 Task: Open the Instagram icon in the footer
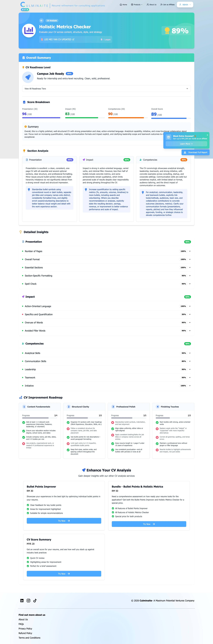[x=28, y=601]
